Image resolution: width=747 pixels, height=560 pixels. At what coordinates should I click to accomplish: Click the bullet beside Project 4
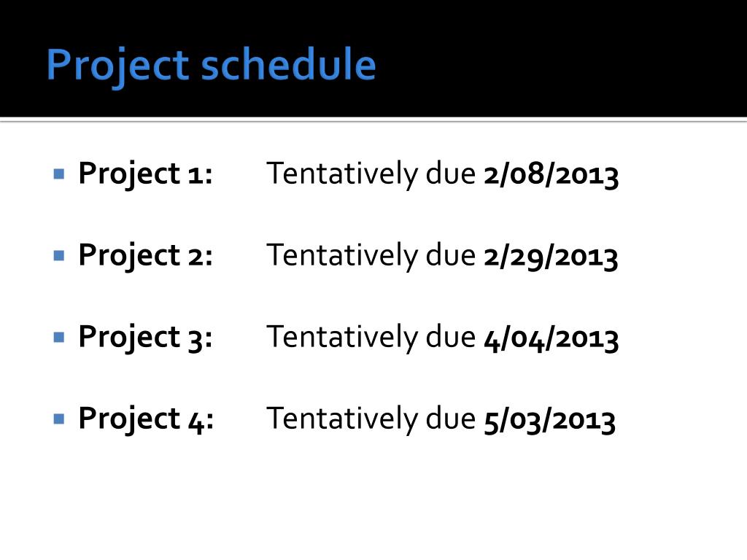(x=59, y=419)
